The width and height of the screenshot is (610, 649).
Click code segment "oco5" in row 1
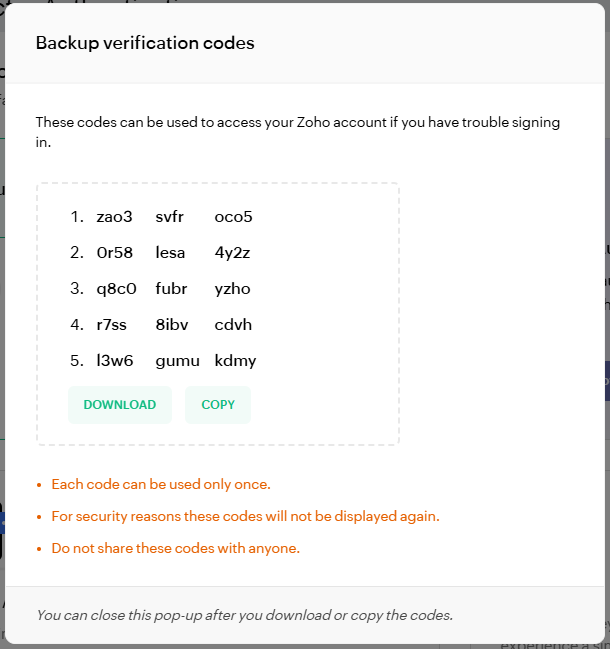pyautogui.click(x=234, y=217)
